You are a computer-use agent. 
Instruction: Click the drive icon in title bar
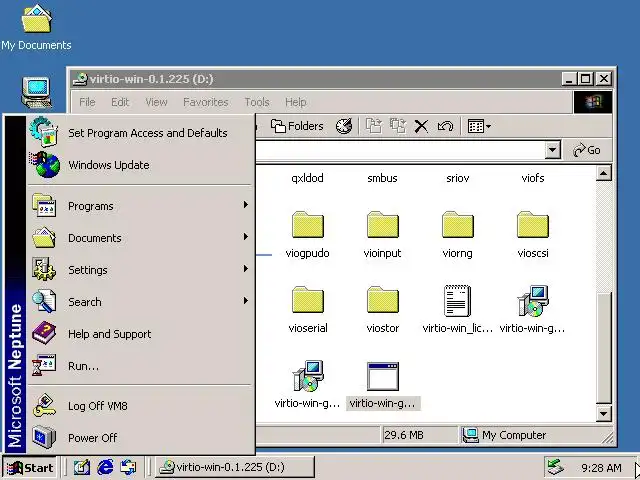tap(80, 79)
